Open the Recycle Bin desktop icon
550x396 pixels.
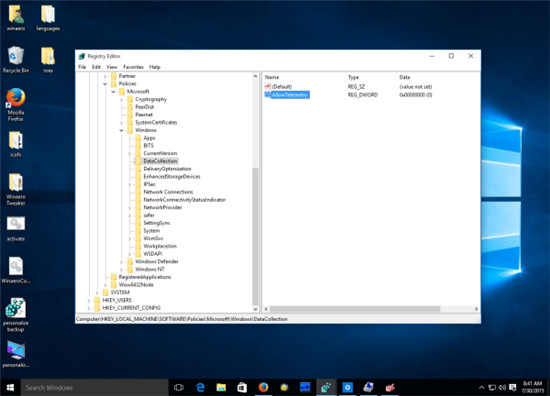[16, 60]
